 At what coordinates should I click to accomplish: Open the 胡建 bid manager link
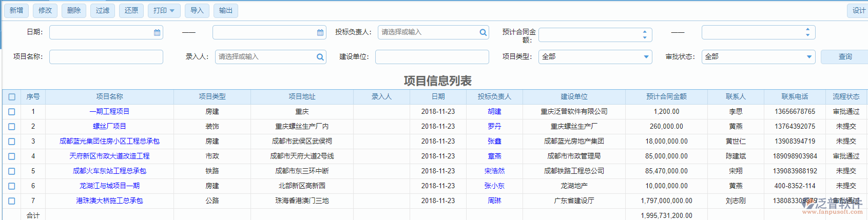click(494, 111)
